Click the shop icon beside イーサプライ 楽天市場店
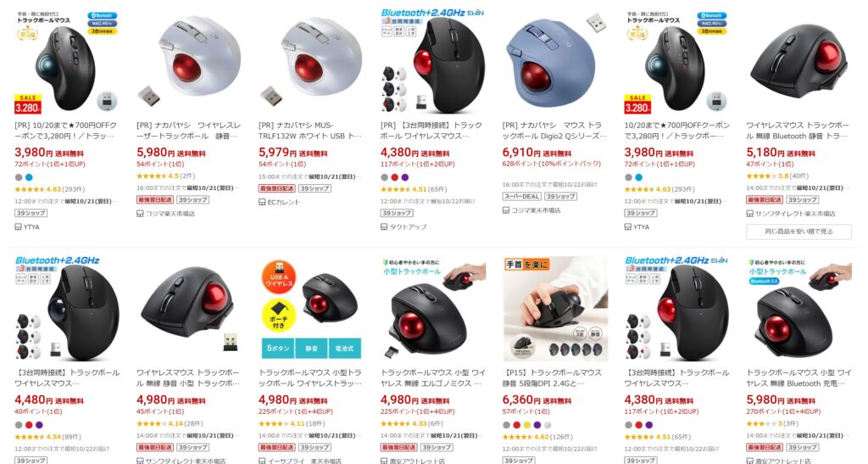This screenshot has width=868, height=464. [262, 461]
